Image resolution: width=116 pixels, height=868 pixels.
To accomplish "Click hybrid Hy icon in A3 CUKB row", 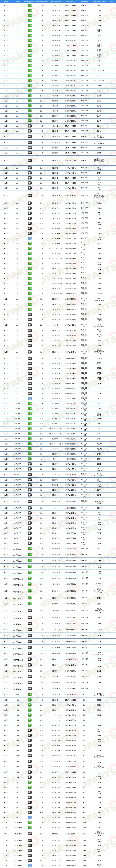I will 30,238.
